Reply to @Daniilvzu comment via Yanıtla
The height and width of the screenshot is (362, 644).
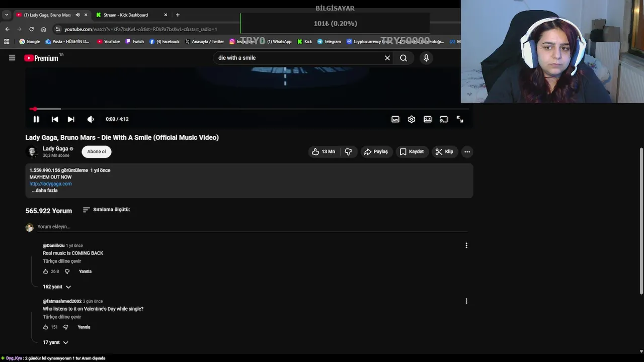coord(85,271)
